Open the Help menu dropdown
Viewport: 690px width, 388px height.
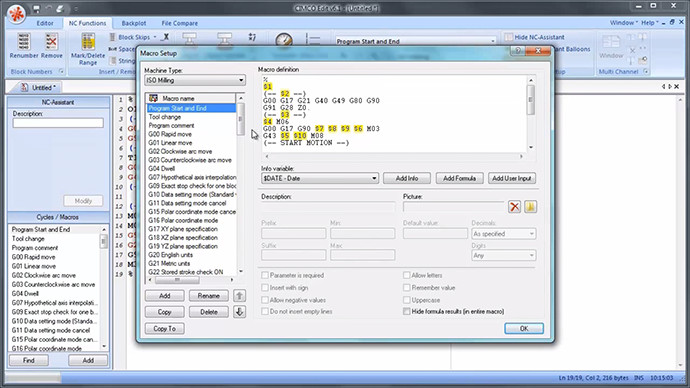point(650,22)
